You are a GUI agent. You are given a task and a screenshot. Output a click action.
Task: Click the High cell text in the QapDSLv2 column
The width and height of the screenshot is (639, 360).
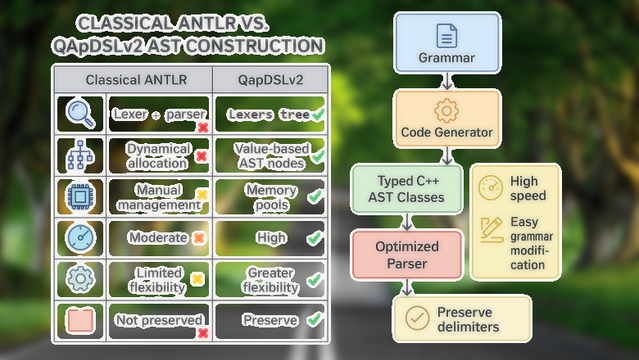(271, 238)
